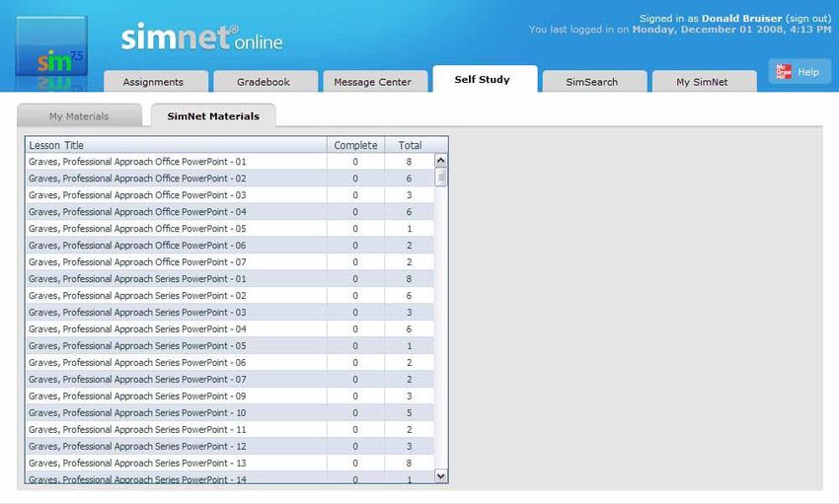
Task: Select lesson Series PowerPoint - 09
Action: point(230,396)
